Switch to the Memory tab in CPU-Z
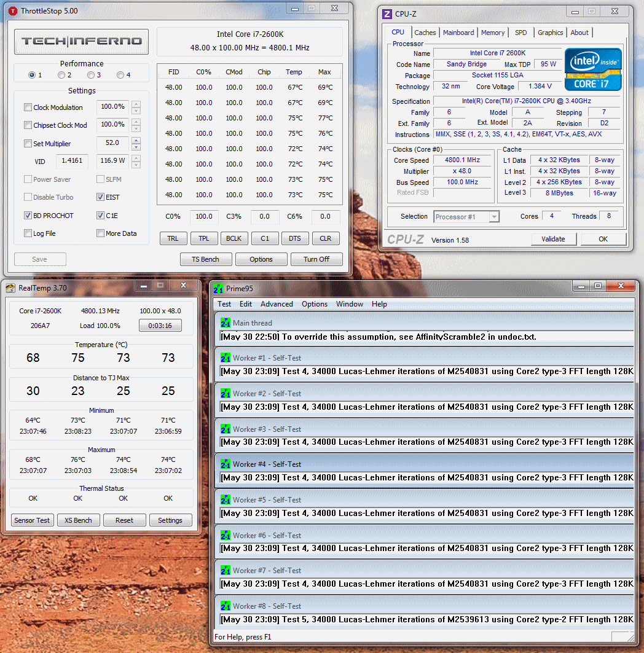The width and height of the screenshot is (644, 653). (493, 33)
